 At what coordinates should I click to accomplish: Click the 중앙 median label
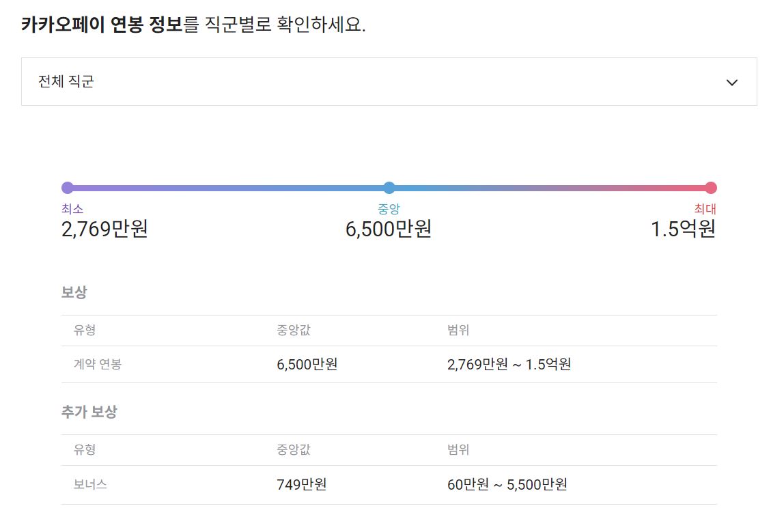tap(389, 208)
